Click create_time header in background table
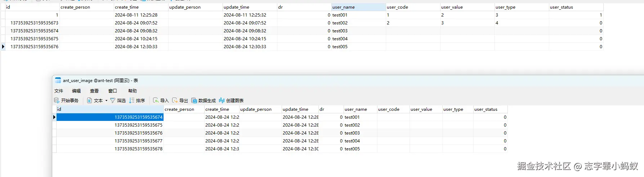The width and height of the screenshot is (644, 177). pos(141,7)
